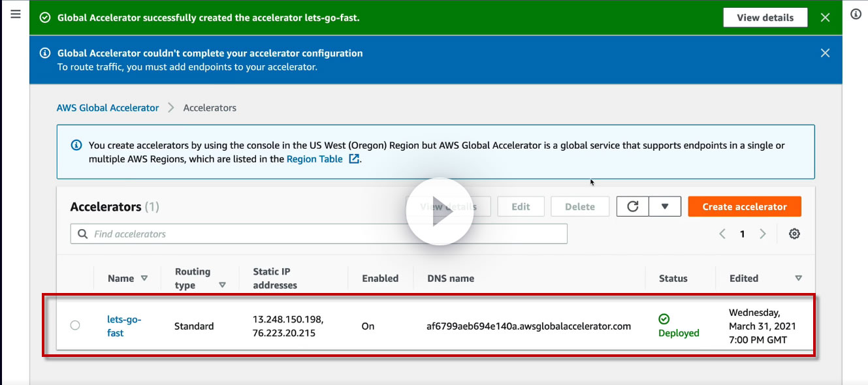This screenshot has width=868, height=385.
Task: Click the external link icon beside Region Table
Action: click(x=354, y=159)
